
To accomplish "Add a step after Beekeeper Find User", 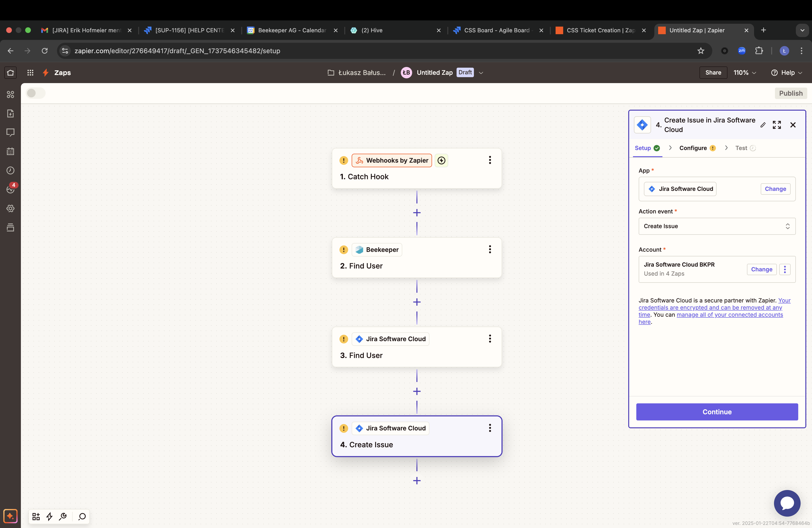I will pos(417,302).
